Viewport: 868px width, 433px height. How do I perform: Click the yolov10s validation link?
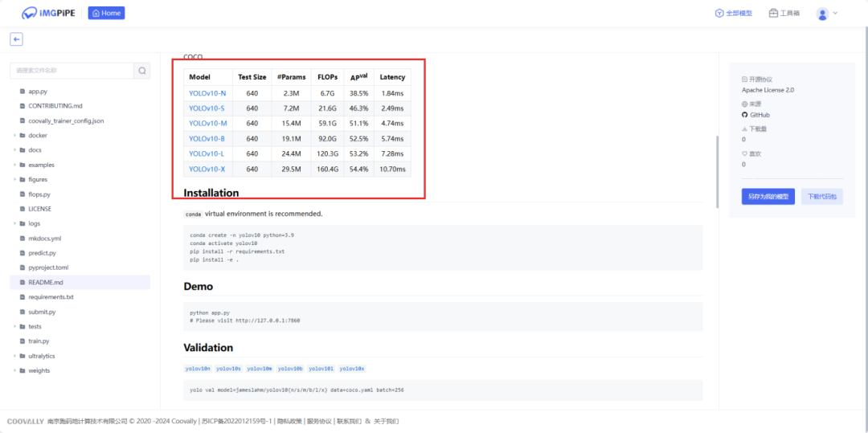(228, 369)
